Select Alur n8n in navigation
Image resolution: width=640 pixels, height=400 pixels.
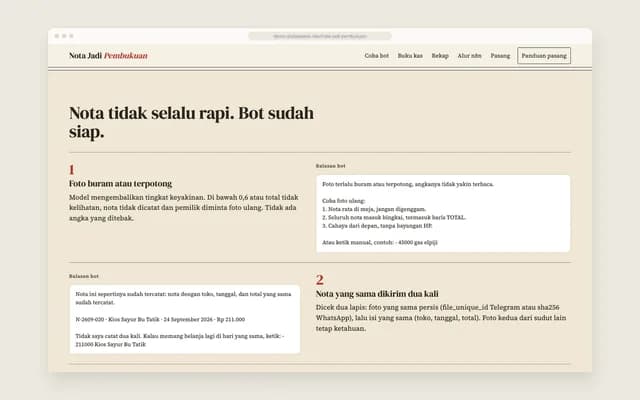[469, 56]
